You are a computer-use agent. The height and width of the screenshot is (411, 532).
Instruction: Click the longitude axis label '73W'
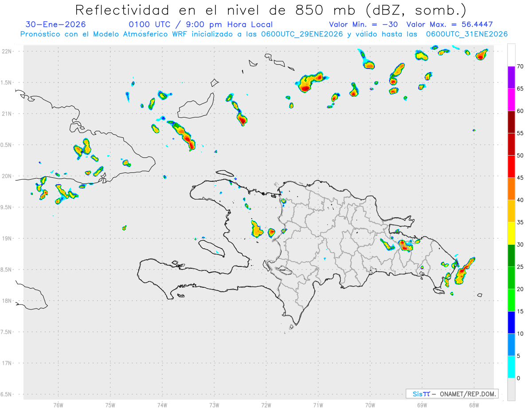coord(214,405)
